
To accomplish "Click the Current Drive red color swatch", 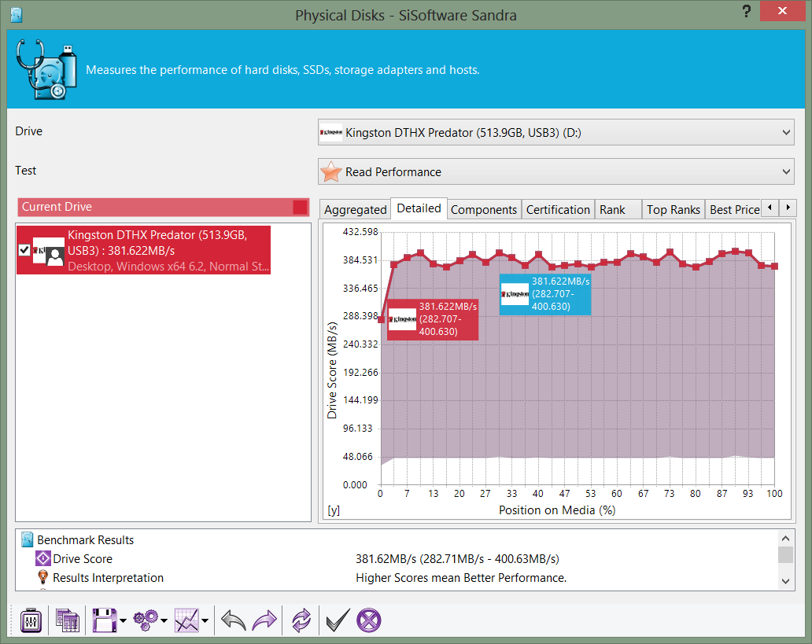I will [300, 207].
